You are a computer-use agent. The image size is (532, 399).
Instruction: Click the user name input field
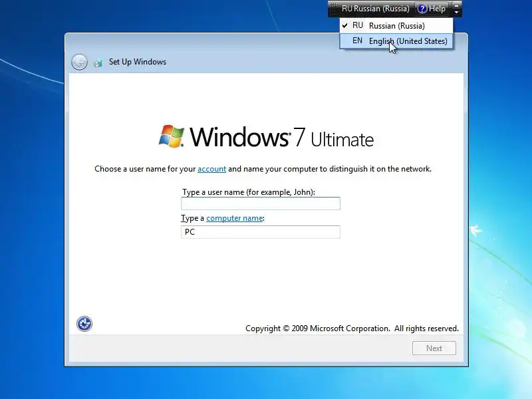click(x=261, y=203)
